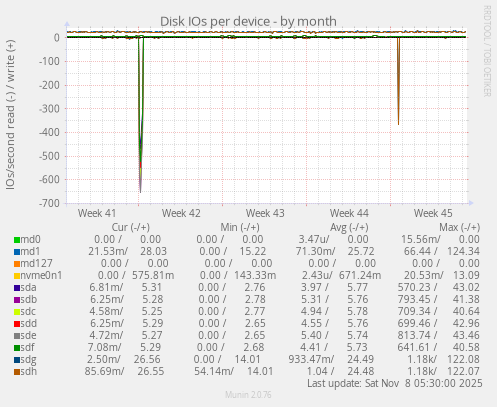Click the 'sdd' legend label
Screen dimensions: 497x407
[29, 323]
